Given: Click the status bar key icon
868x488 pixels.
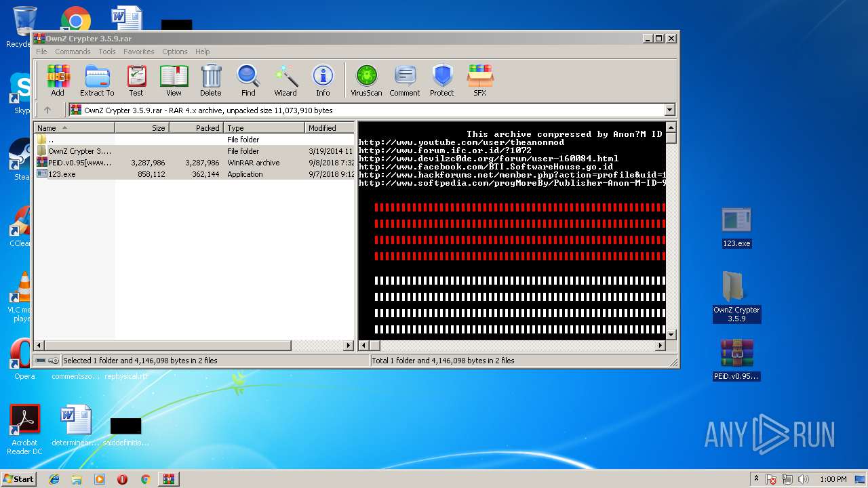Looking at the screenshot, I should [x=54, y=361].
